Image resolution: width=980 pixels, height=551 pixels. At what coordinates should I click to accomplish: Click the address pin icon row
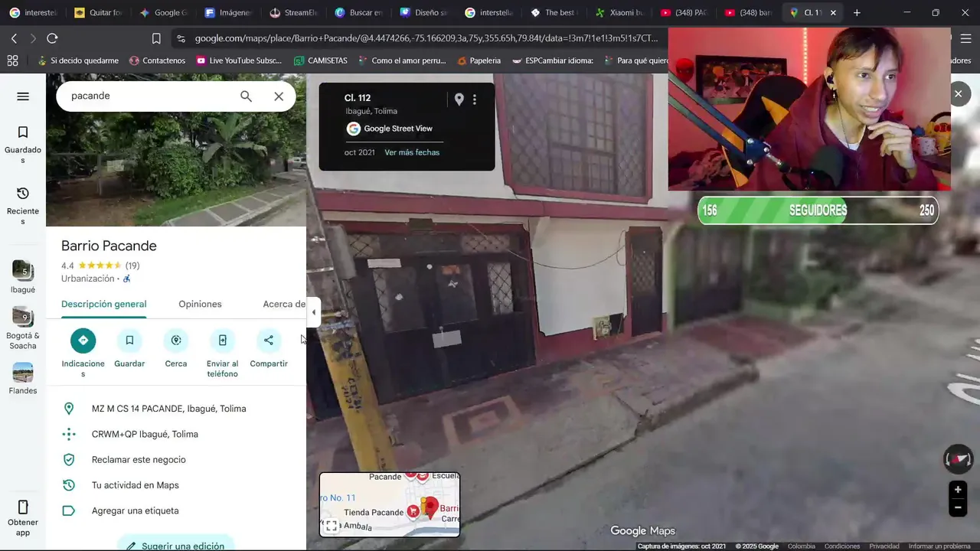[176, 409]
